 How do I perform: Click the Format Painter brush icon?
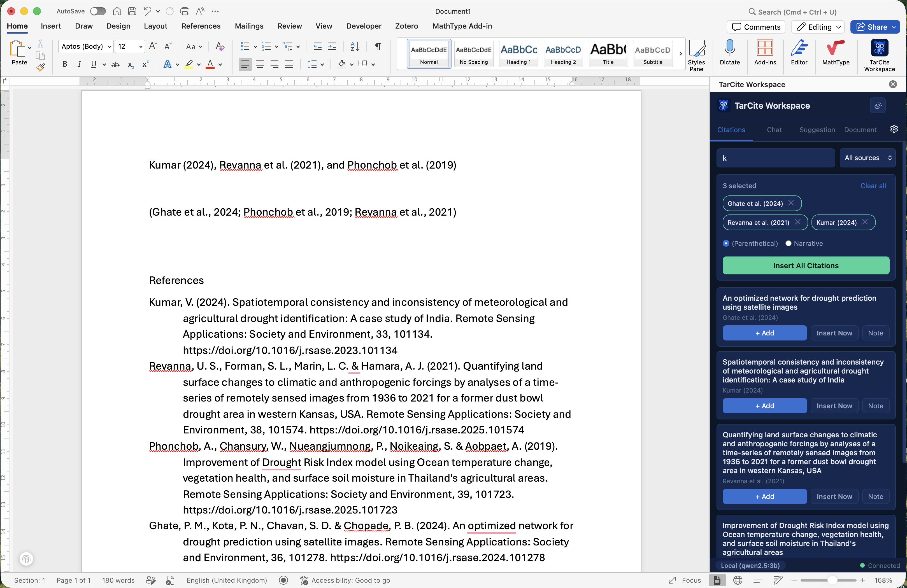(40, 68)
